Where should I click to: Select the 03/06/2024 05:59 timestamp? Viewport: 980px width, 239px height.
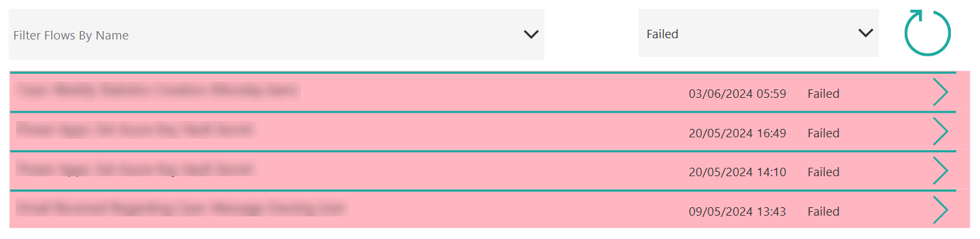737,94
